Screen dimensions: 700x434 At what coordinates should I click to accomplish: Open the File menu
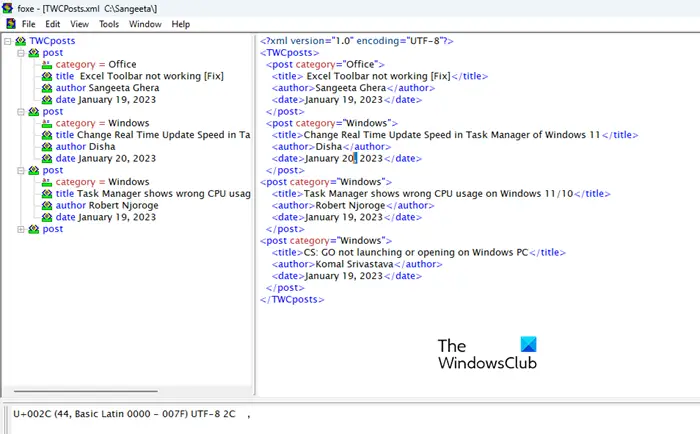29,24
